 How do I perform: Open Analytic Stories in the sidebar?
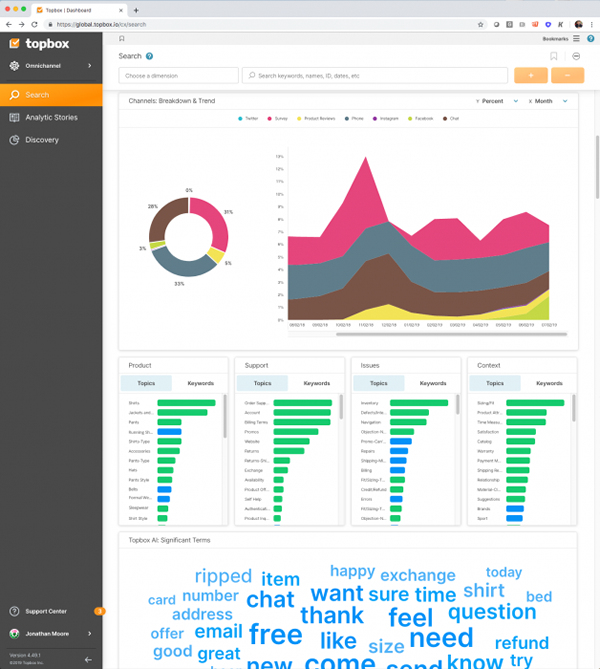click(50, 117)
